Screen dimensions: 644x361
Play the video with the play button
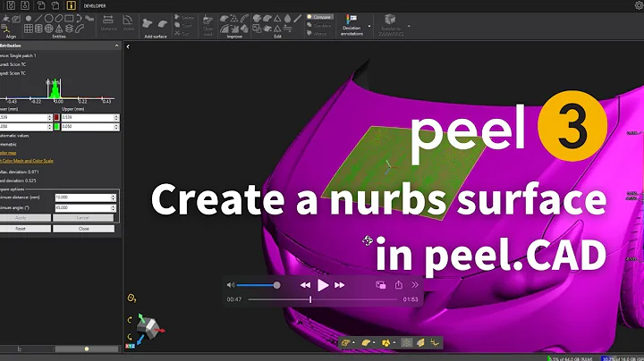coord(323,285)
